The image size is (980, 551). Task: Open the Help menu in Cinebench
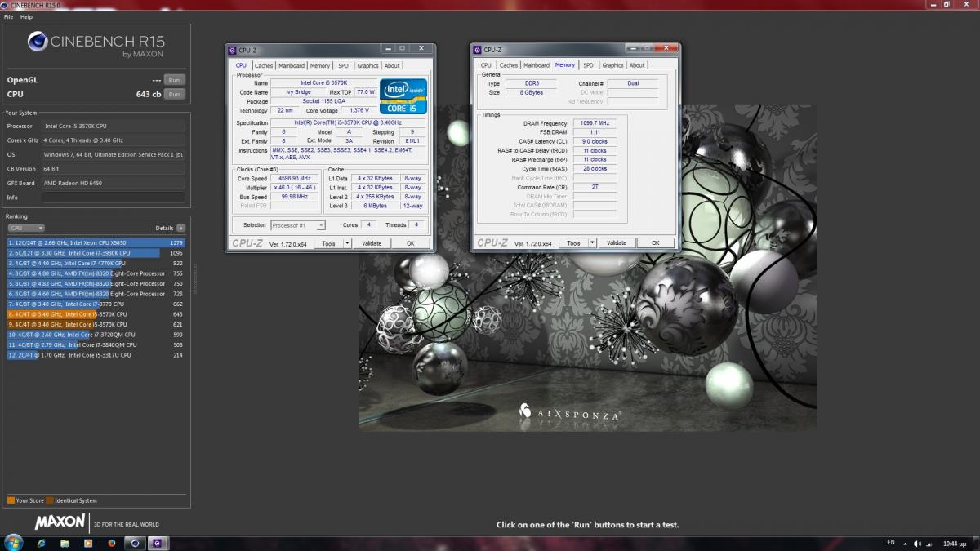[x=27, y=16]
